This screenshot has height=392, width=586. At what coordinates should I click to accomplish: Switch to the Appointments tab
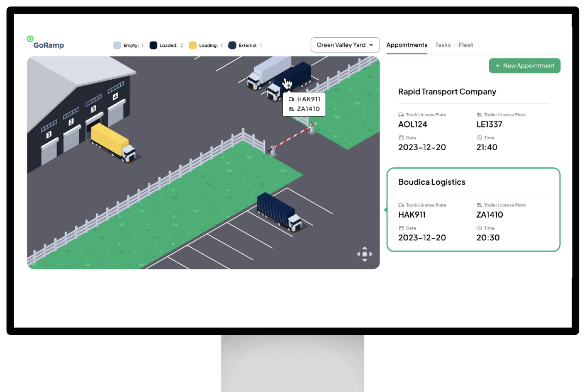coord(407,45)
